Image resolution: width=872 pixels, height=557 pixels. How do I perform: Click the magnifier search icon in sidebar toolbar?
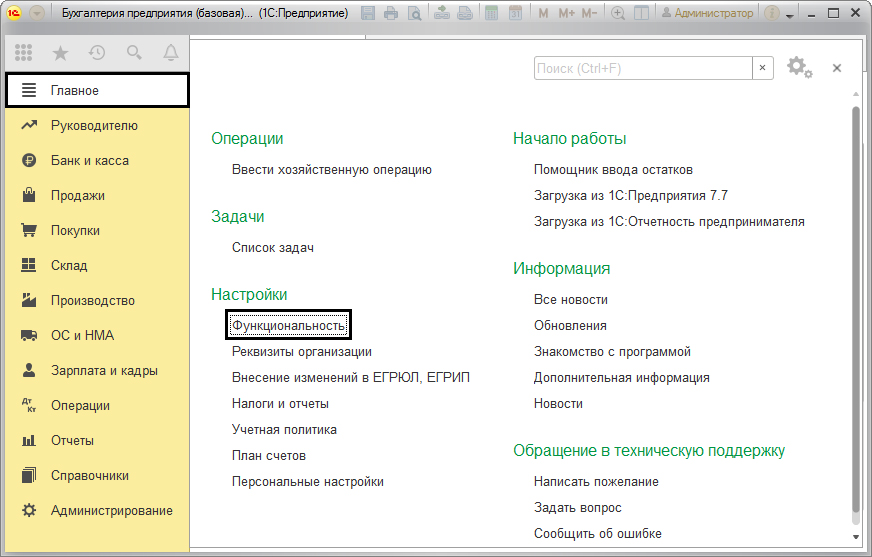[134, 53]
